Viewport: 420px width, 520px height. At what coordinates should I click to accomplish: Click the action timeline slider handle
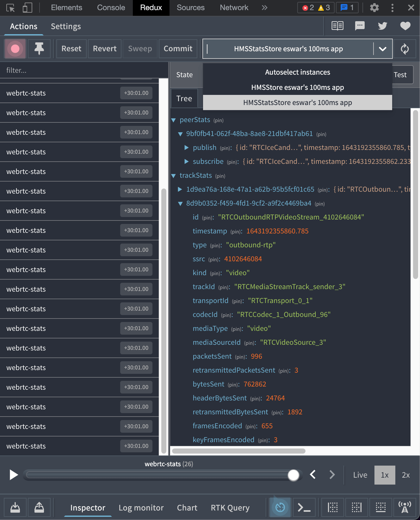[x=293, y=475]
